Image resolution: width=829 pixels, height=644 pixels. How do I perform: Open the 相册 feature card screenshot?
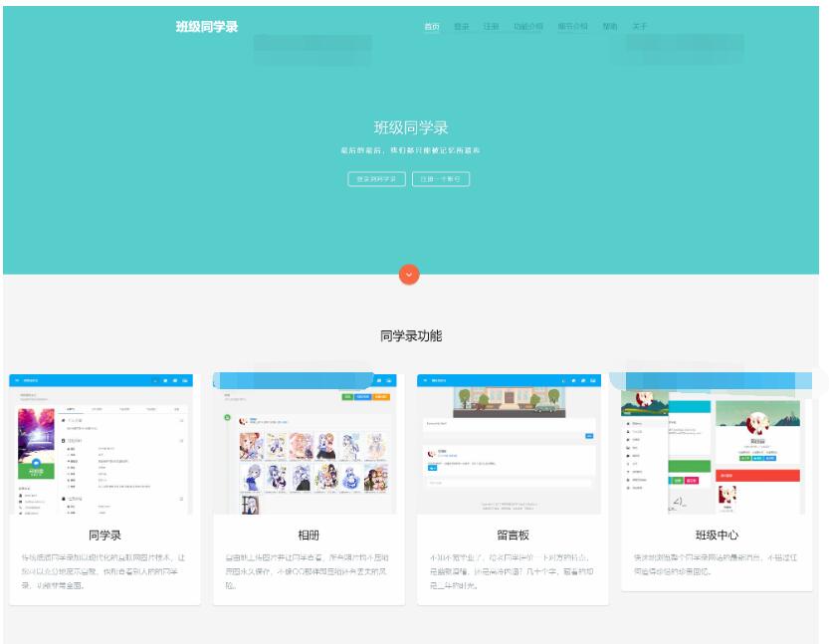[309, 444]
